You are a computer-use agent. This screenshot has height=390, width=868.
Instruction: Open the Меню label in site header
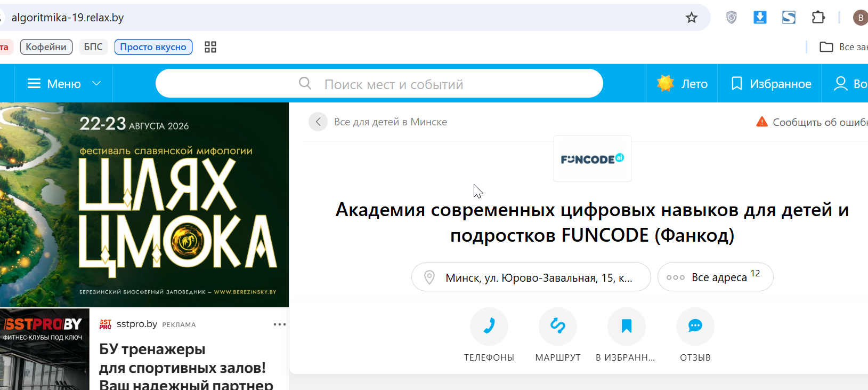point(64,84)
